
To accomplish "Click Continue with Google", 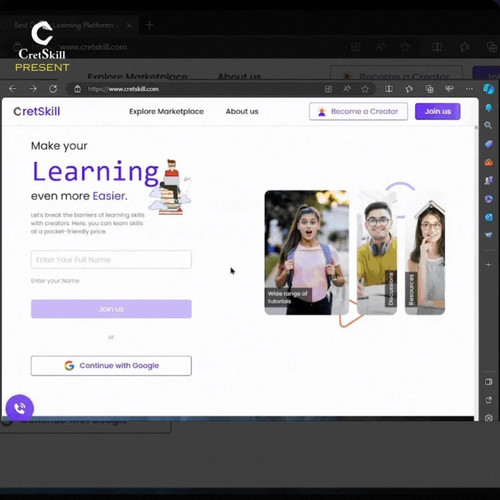I will pos(111,366).
